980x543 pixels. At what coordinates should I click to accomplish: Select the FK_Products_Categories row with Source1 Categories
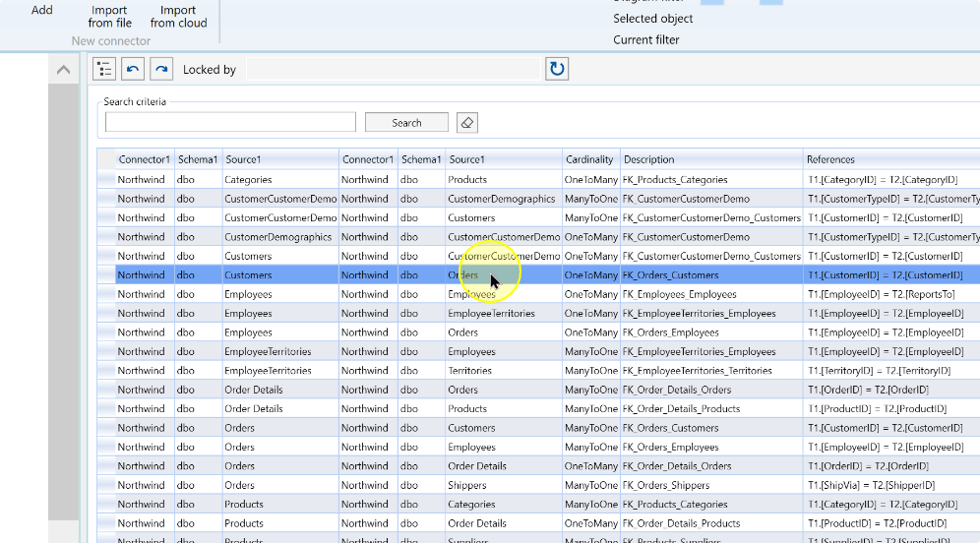(547, 179)
